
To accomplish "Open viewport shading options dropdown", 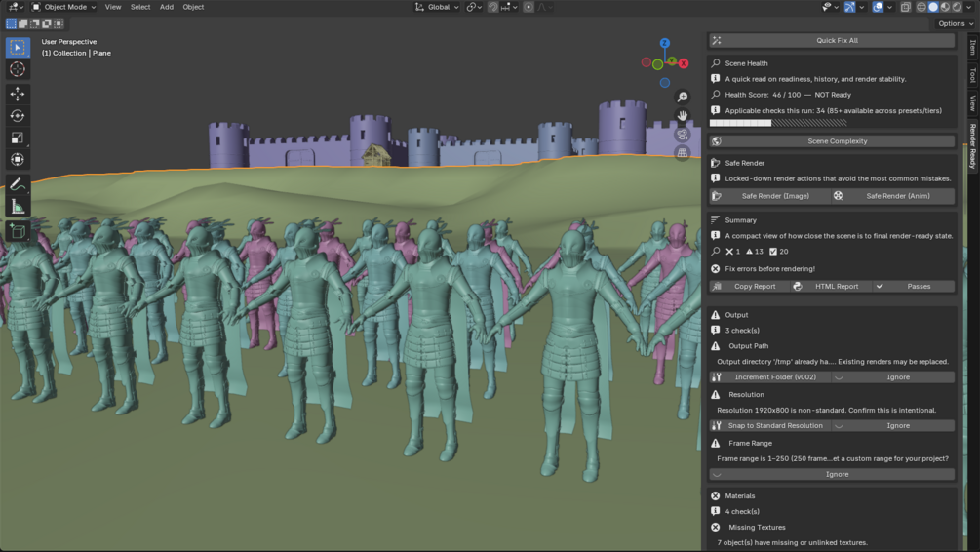I will tap(968, 7).
